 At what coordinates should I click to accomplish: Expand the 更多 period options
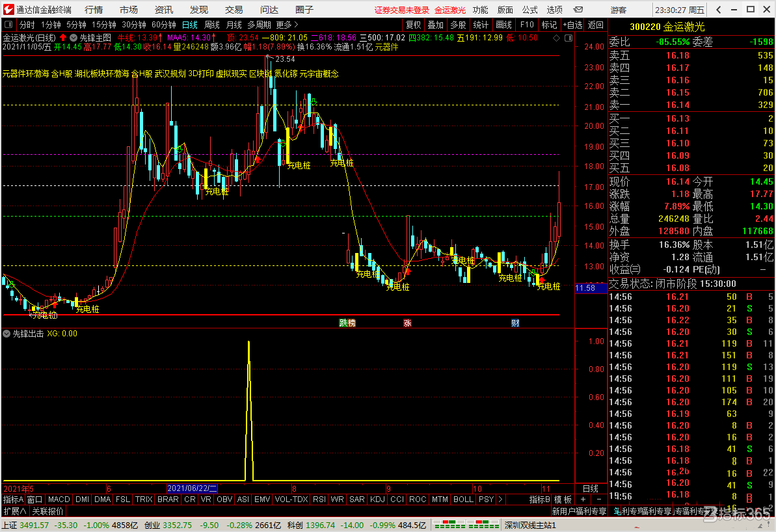(287, 25)
